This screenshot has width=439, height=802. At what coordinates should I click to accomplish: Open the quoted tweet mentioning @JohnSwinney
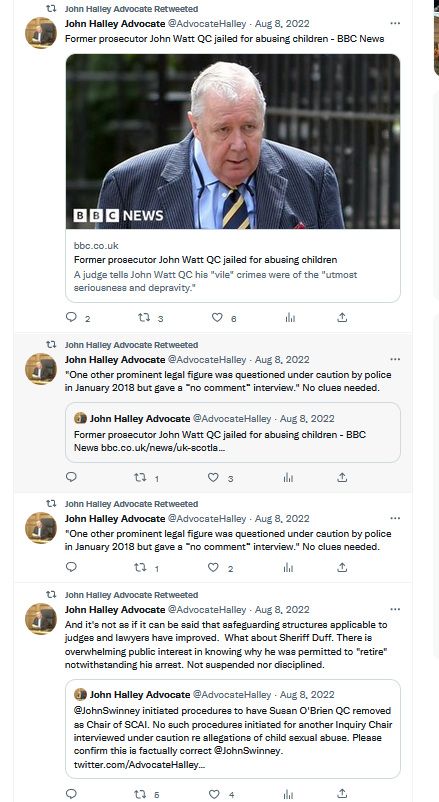(x=233, y=729)
